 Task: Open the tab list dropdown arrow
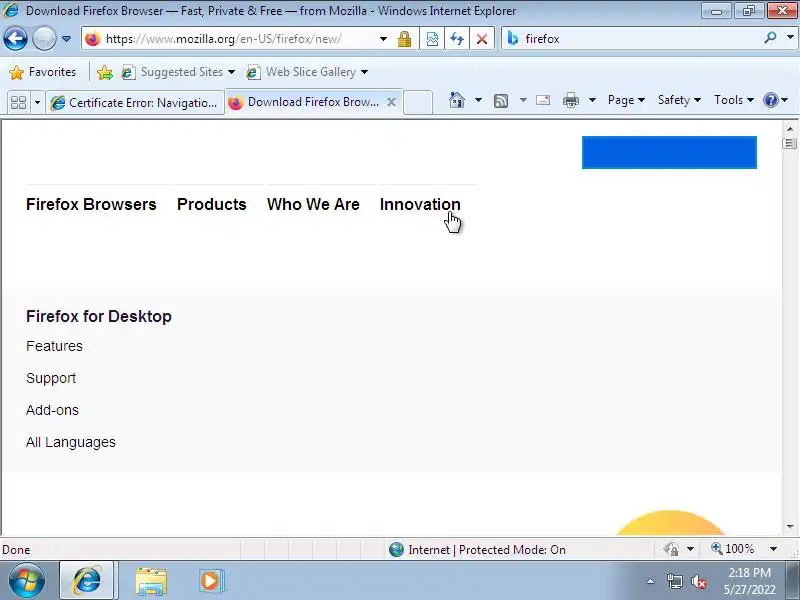coord(37,103)
